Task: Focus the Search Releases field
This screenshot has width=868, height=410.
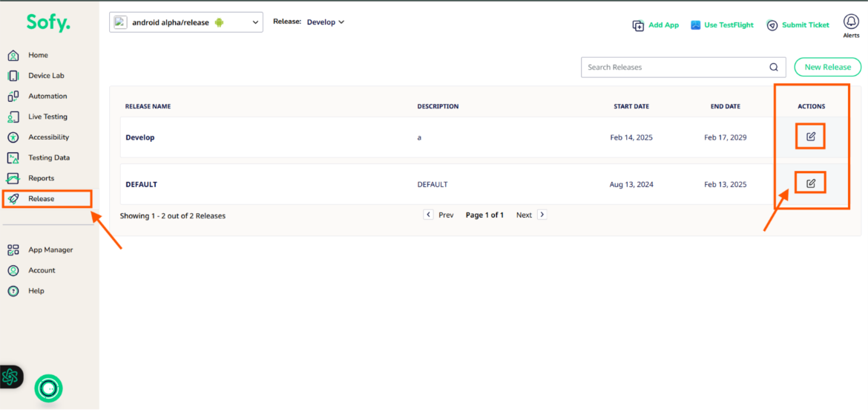Action: point(683,67)
